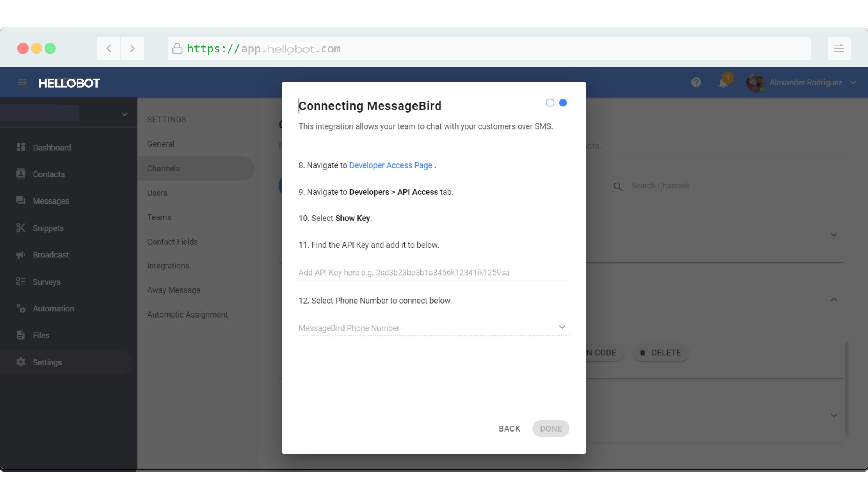Select Users in Settings menu
This screenshot has width=868, height=498.
(x=157, y=193)
